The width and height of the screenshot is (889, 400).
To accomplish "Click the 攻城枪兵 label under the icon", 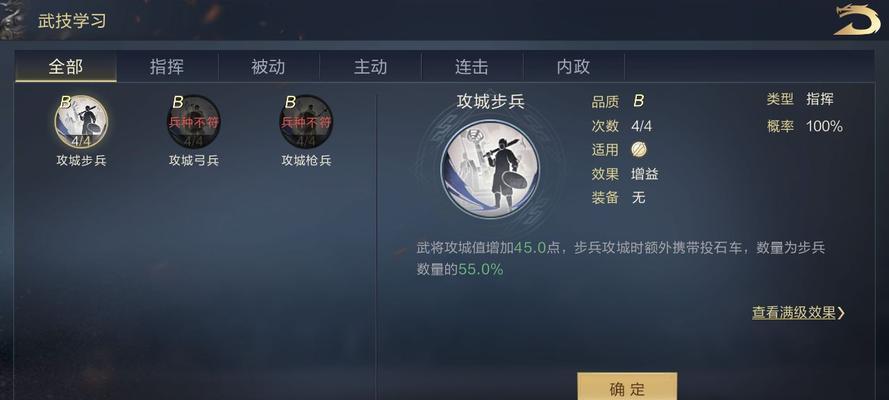I will [x=306, y=161].
